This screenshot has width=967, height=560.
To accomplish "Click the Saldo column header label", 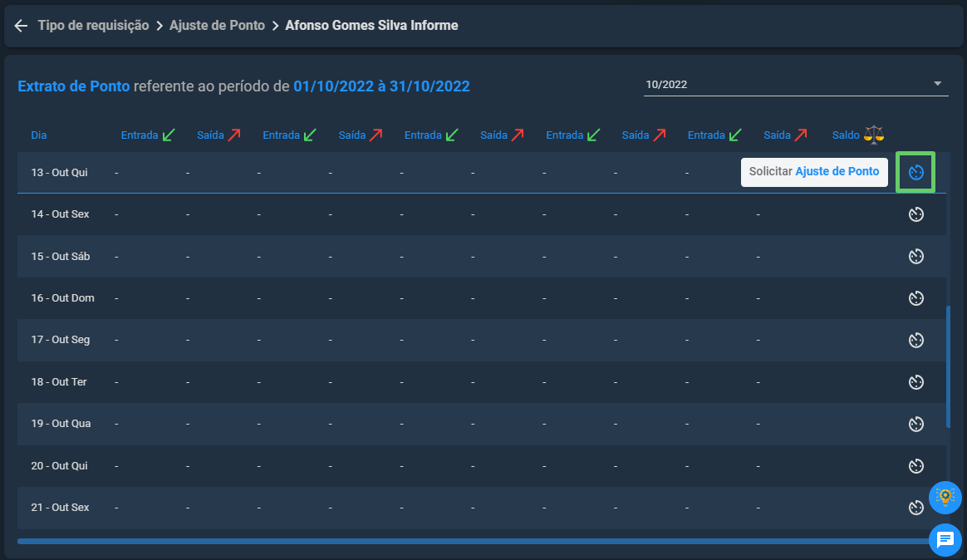I will (x=846, y=135).
